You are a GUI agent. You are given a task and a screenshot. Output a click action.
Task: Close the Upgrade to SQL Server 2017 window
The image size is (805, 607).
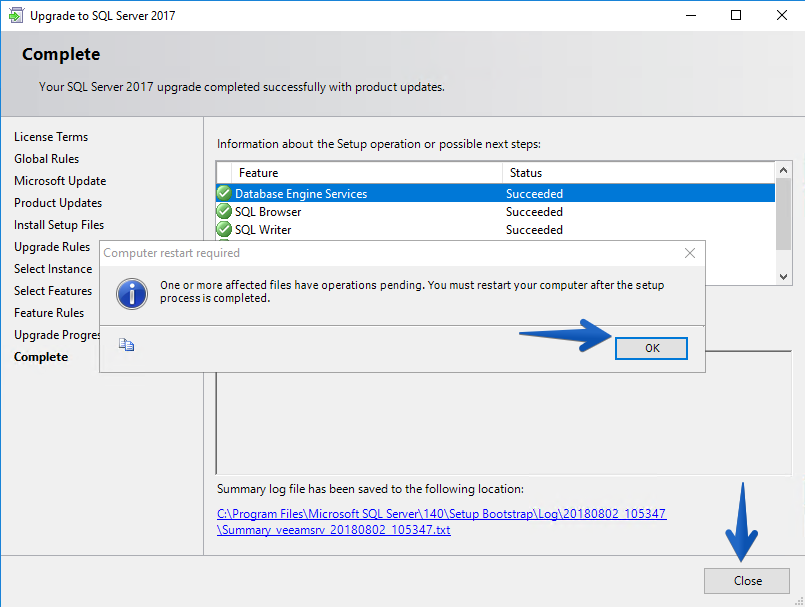tap(781, 15)
